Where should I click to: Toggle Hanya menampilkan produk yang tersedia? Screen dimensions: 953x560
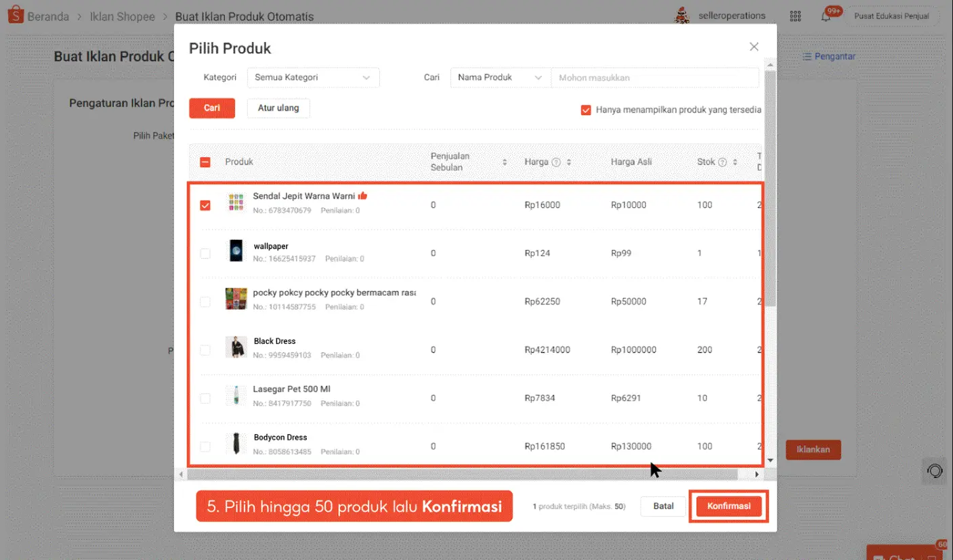tap(586, 110)
